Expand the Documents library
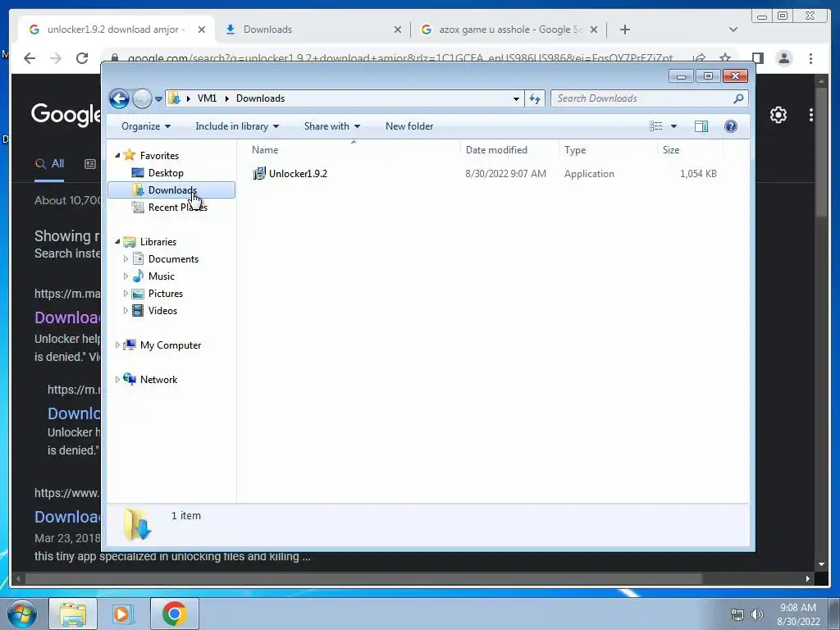Image resolution: width=840 pixels, height=630 pixels. (x=126, y=259)
